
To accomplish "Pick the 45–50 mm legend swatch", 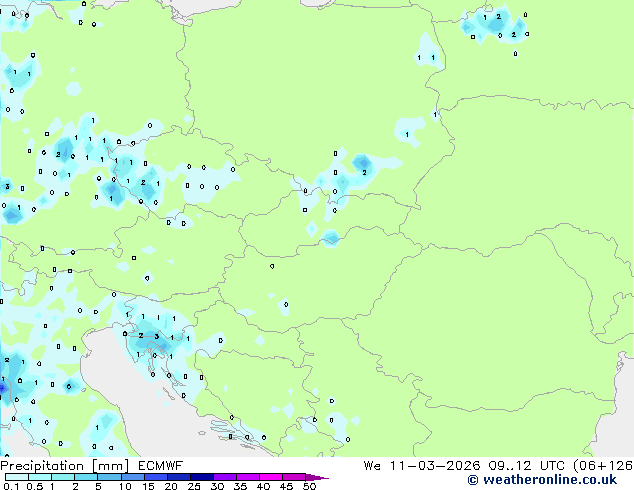I will pos(293,477).
